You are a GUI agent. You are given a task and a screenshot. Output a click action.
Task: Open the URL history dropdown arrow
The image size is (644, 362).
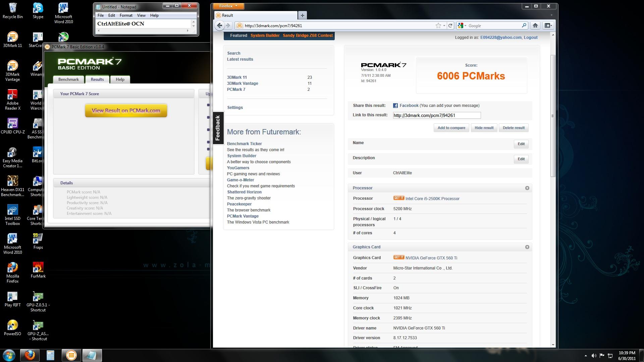pos(444,25)
